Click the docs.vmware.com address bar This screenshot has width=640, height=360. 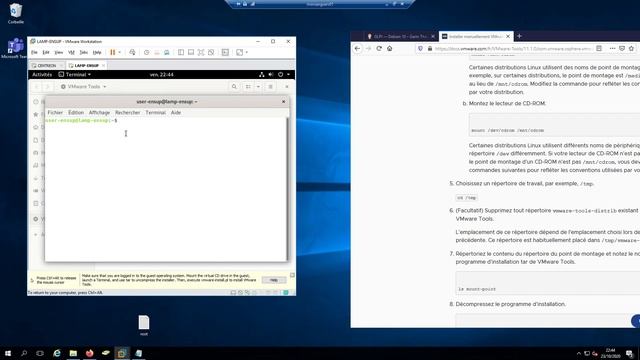[513, 49]
